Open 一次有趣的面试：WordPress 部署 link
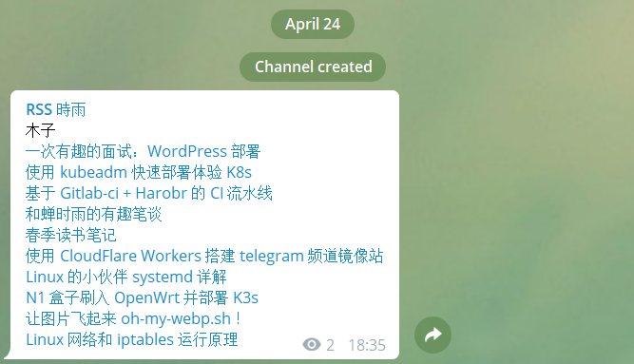The height and width of the screenshot is (364, 634). 143,151
